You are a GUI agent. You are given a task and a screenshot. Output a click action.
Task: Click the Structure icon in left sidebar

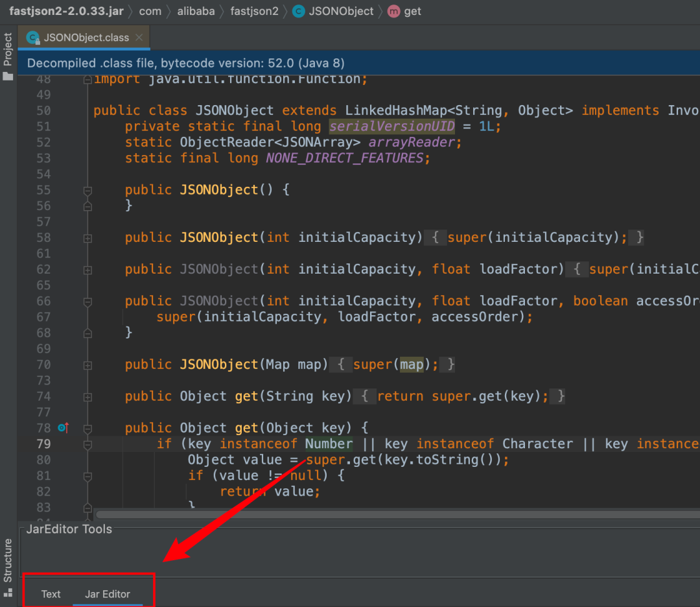tap(8, 593)
